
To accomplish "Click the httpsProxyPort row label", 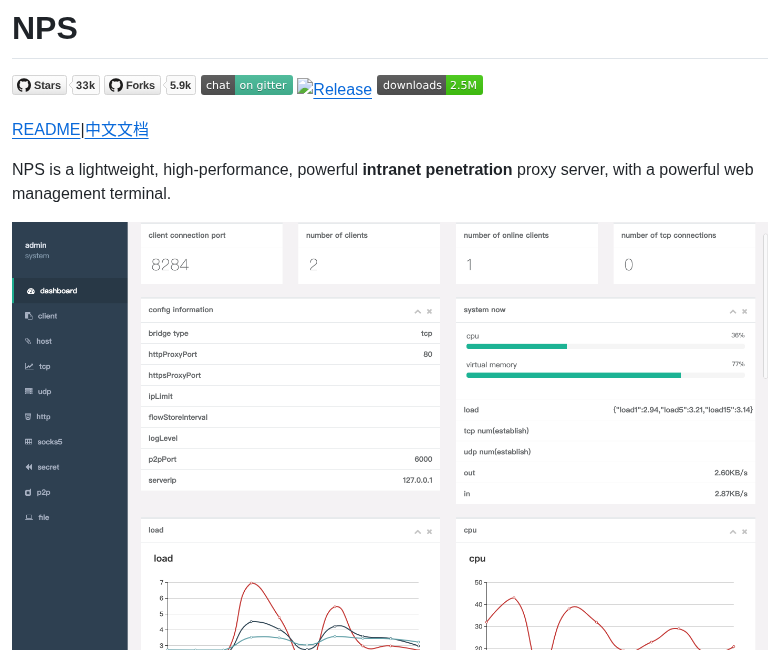I will click(x=174, y=376).
